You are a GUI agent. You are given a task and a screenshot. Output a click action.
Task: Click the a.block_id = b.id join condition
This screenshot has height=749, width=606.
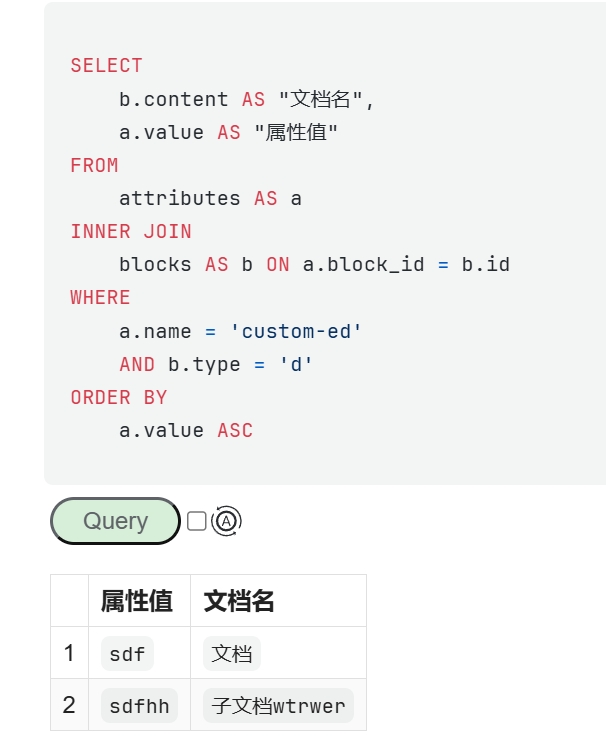[406, 264]
